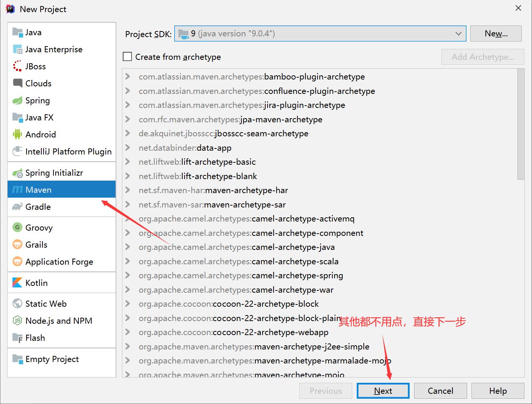Image resolution: width=532 pixels, height=404 pixels.
Task: Click the JBoss red dotted icon
Action: point(17,66)
